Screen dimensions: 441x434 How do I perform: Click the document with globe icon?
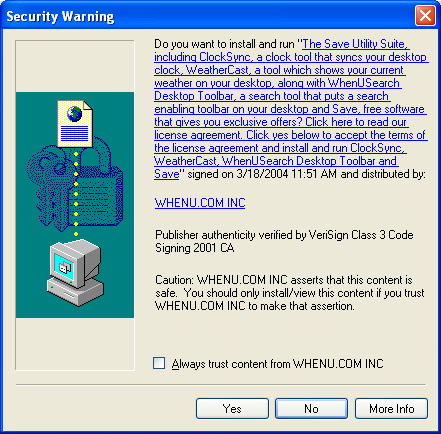(x=75, y=124)
